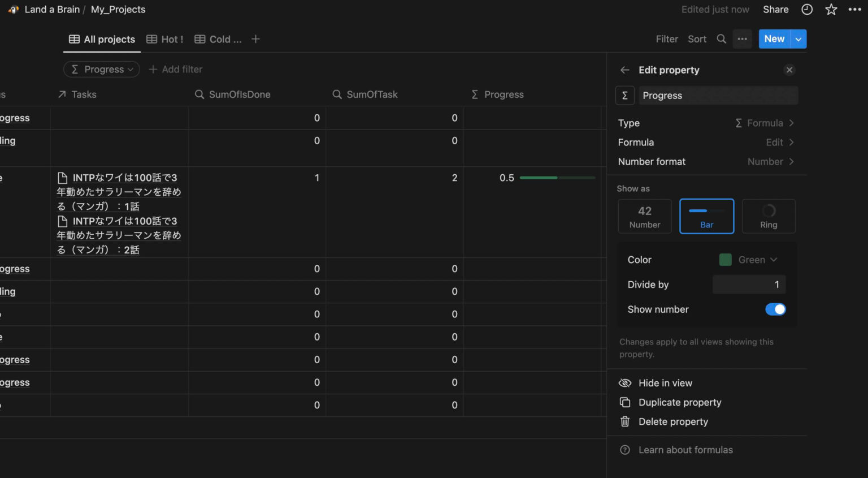The height and width of the screenshot is (478, 868).
Task: Open the Green color dropdown
Action: [748, 260]
